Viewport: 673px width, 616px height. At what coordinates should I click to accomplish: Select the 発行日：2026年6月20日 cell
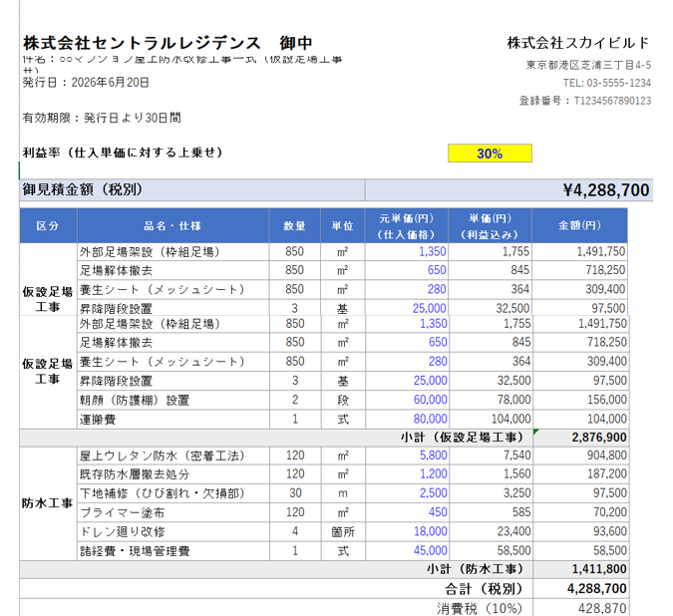[86, 83]
